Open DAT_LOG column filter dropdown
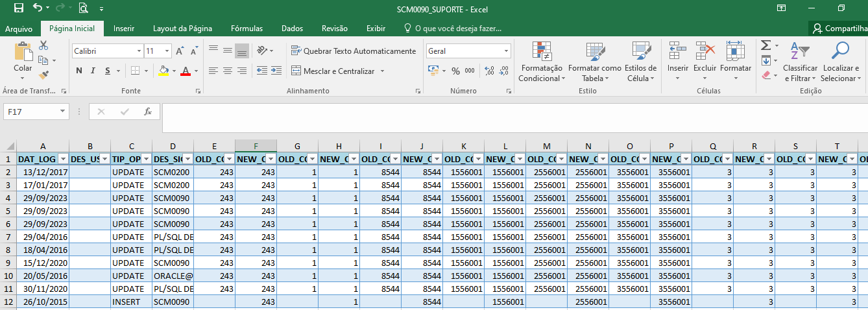 63,159
